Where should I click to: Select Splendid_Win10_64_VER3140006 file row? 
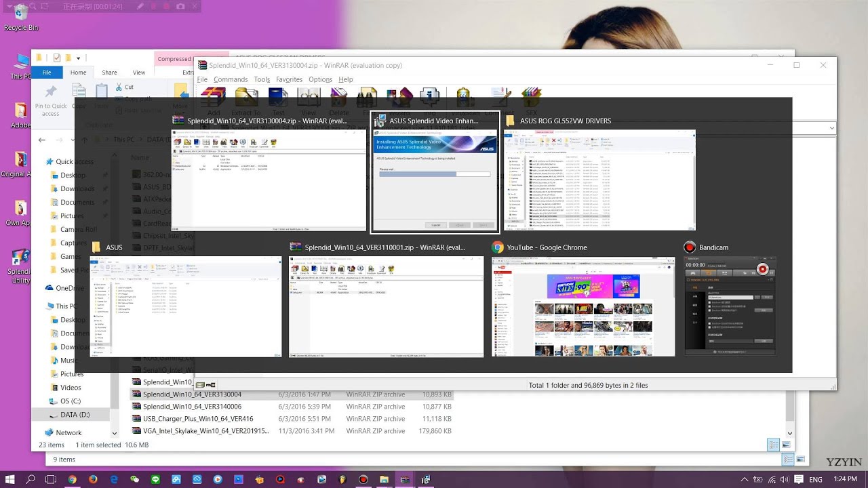(x=292, y=407)
